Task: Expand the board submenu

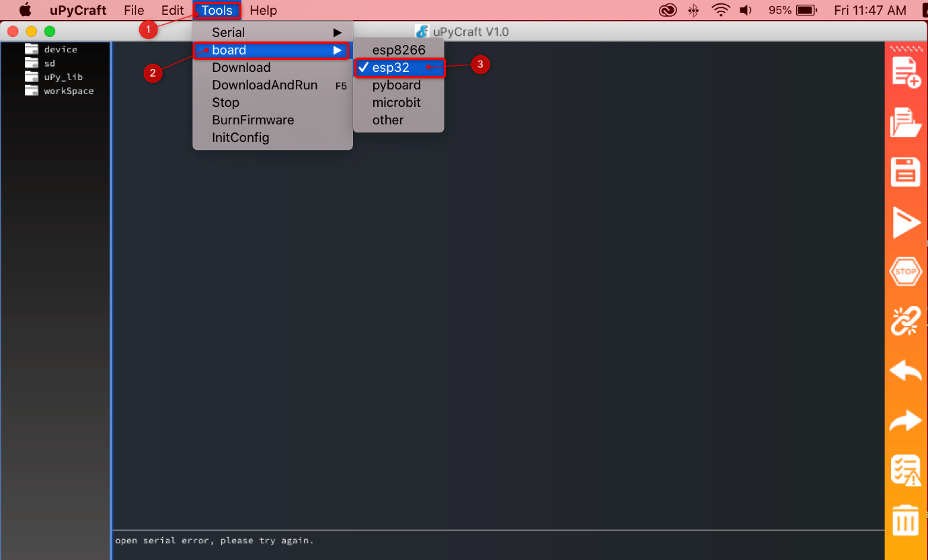Action: point(272,50)
